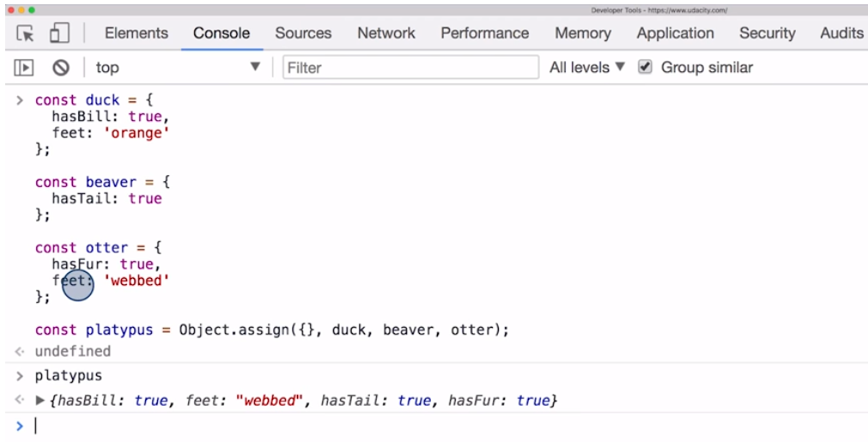
Task: Activate the inspect element picker icon
Action: (x=25, y=33)
